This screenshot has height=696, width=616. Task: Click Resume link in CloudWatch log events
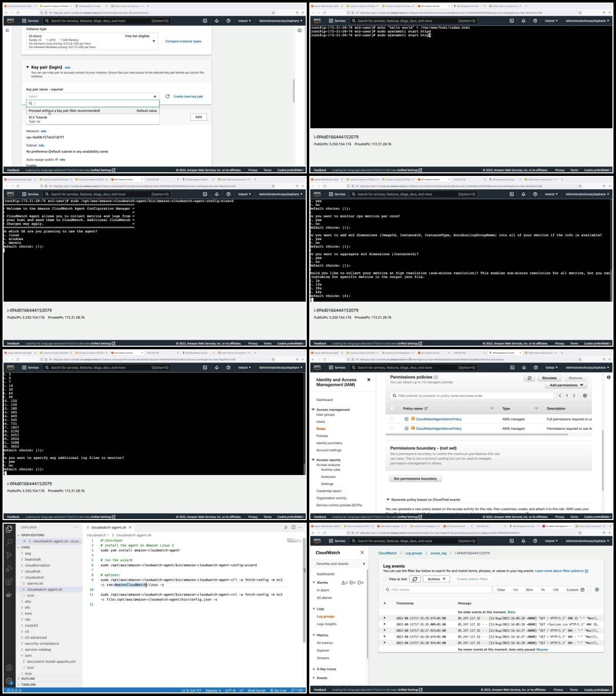542,649
